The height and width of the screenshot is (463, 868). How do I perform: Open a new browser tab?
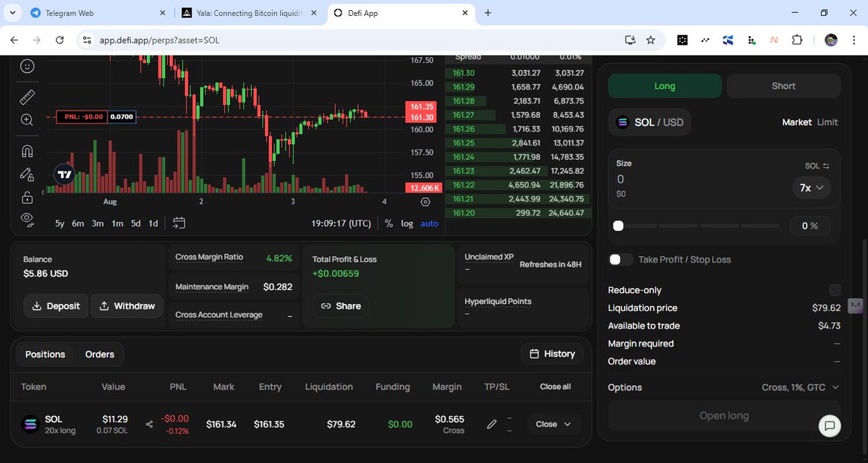coord(488,13)
